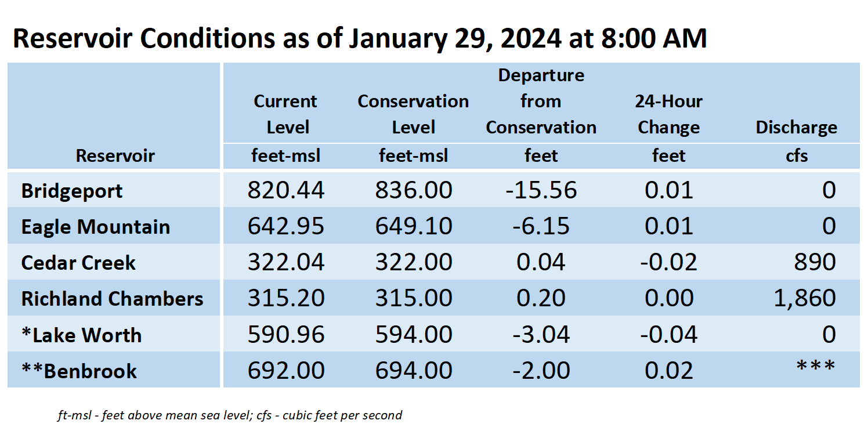
Task: Click Richland Chambers discharge value 1,860
Action: coord(805,298)
